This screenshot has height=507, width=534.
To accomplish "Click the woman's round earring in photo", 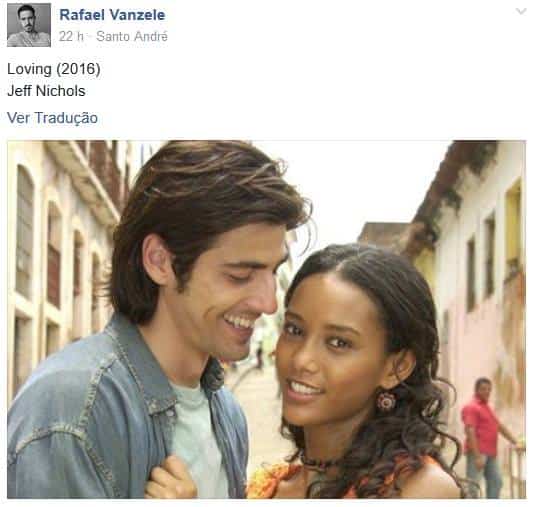I will tap(386, 401).
